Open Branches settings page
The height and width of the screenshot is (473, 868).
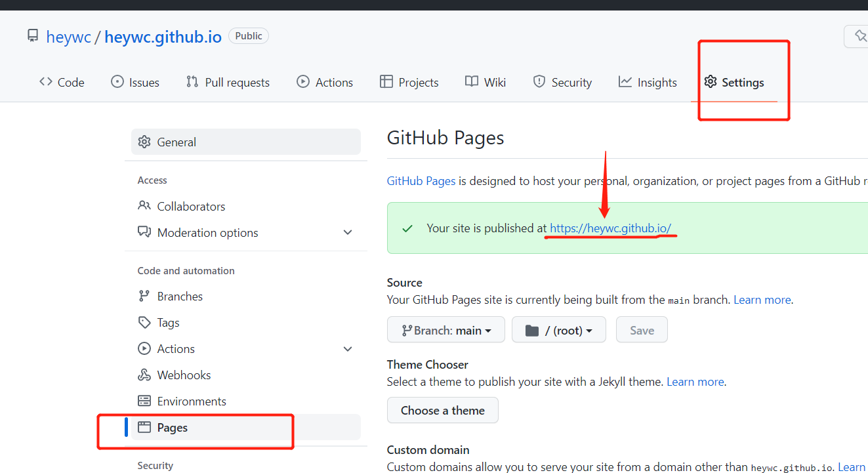click(x=246, y=297)
